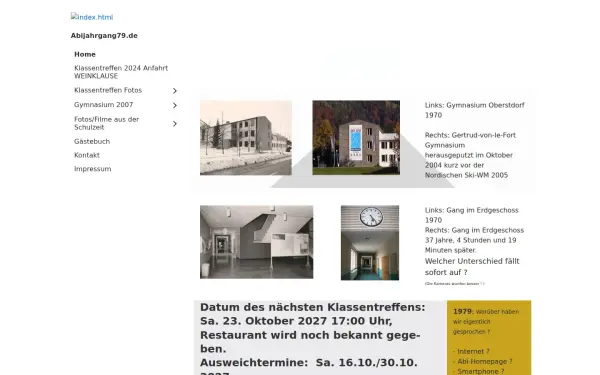Click the '- Smartphone ?' line in yellow box
This screenshot has height=375, width=600.
[x=478, y=371]
